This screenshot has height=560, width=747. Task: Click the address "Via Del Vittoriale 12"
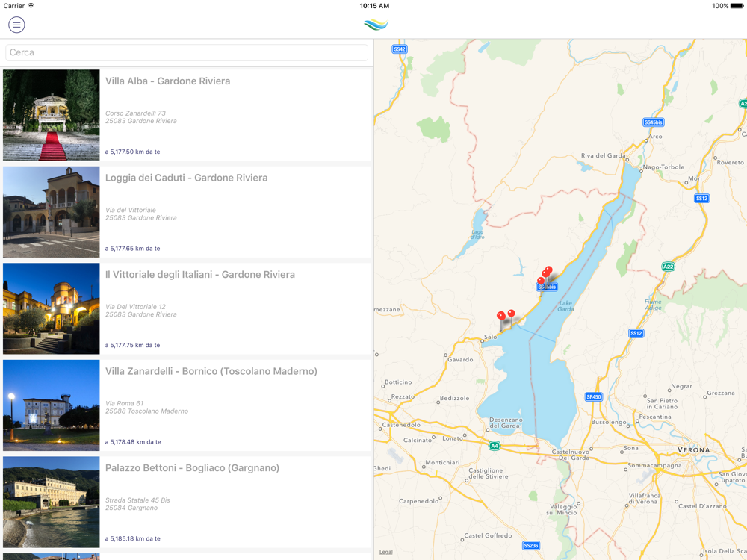(x=135, y=307)
